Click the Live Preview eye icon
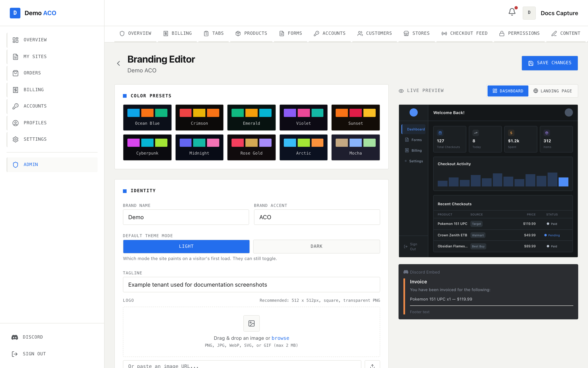 (x=401, y=91)
